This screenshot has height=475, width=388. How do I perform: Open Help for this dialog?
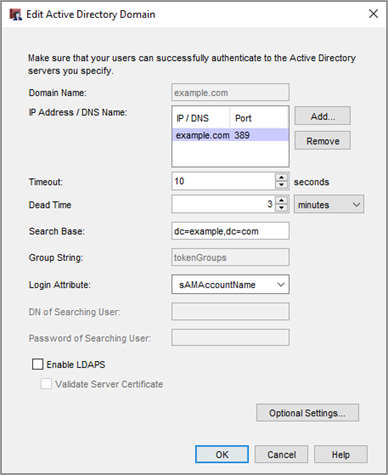coord(341,454)
